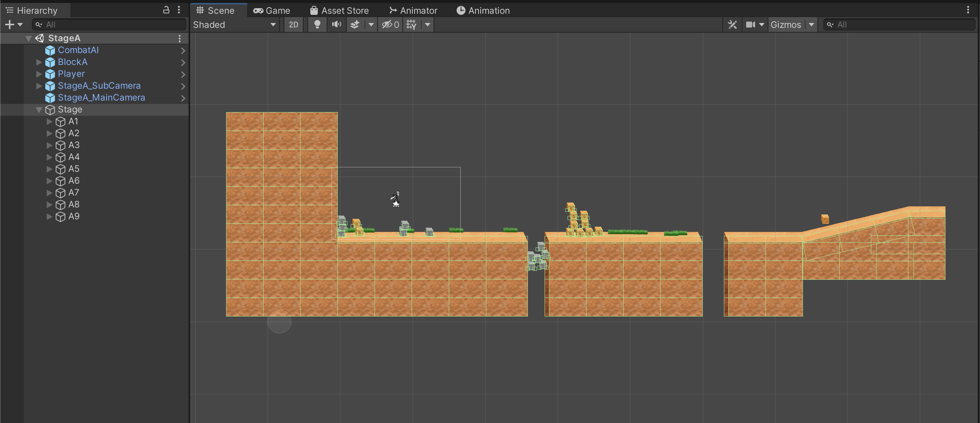Toggle the scene grid visibility icon
Image resolution: width=980 pixels, height=423 pixels.
point(411,25)
